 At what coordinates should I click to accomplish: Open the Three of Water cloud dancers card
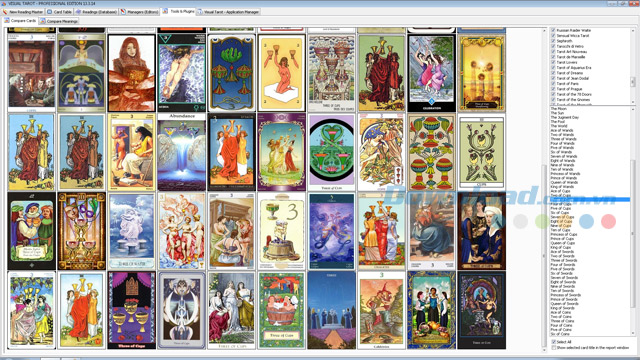[131, 231]
